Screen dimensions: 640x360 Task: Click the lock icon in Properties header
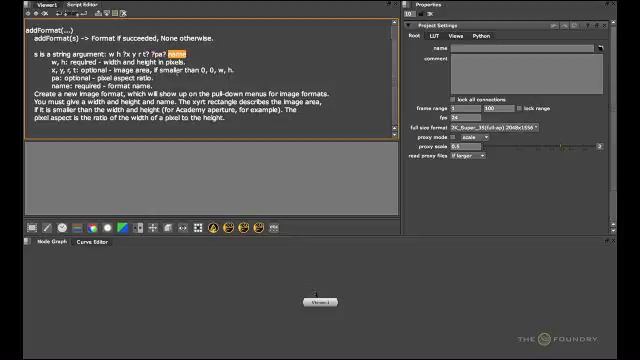[421, 14]
